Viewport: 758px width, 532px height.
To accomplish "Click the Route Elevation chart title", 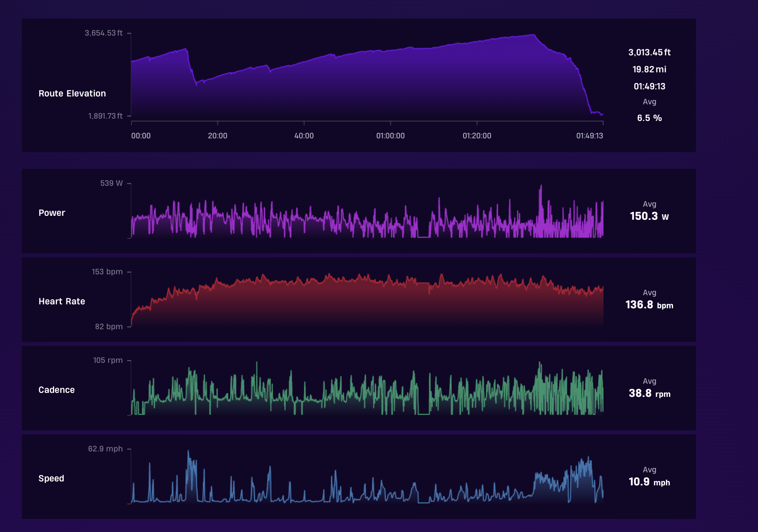I will coord(72,93).
